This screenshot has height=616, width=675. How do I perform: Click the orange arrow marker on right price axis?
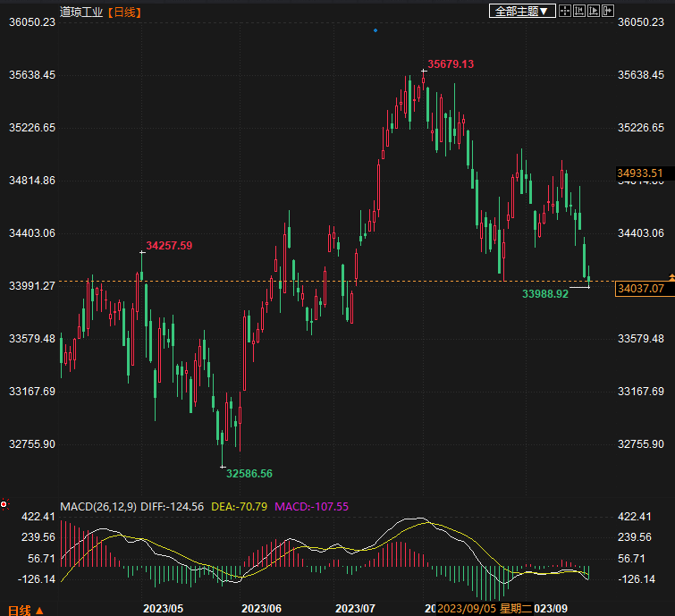pyautogui.click(x=671, y=277)
